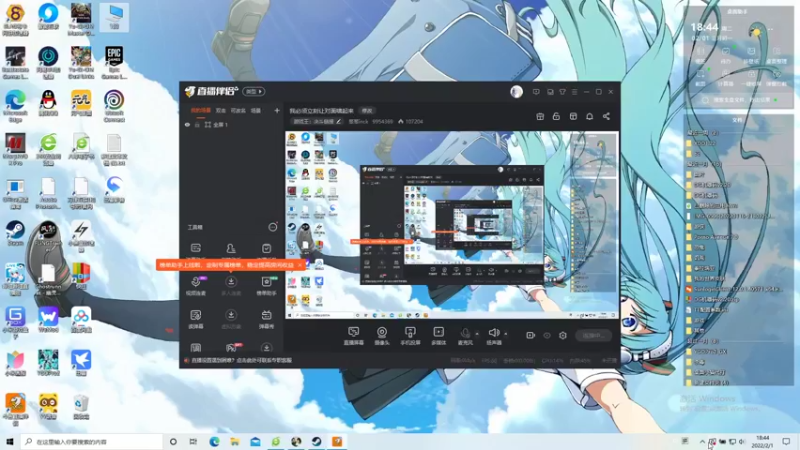Open 手机投屏 phone casting source
800x450 pixels.
coord(410,336)
